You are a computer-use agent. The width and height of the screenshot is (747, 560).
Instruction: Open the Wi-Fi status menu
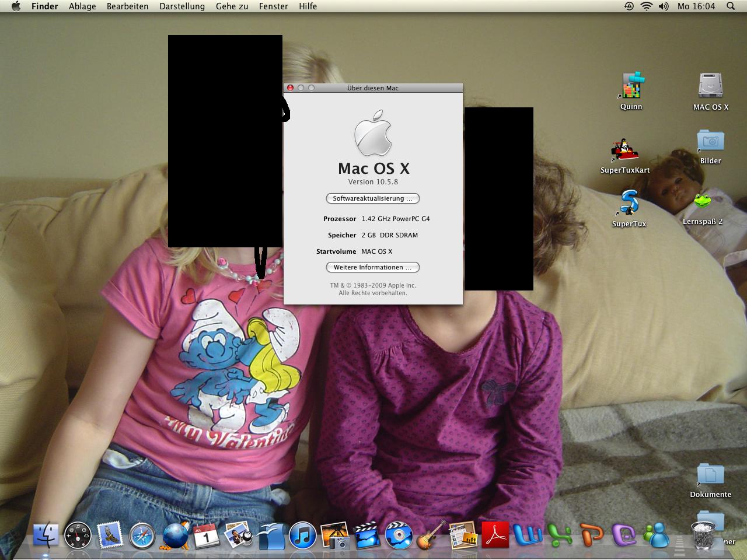point(646,6)
